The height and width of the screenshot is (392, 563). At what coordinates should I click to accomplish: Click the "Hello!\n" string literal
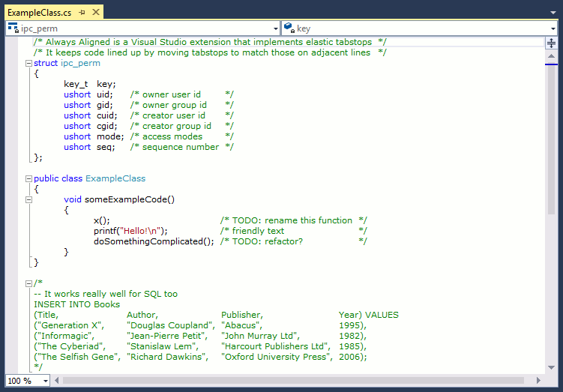click(x=141, y=231)
